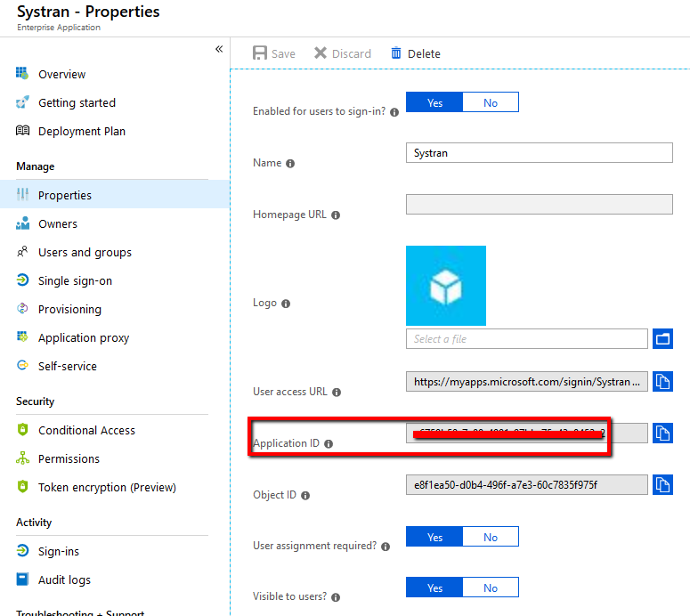Image resolution: width=690 pixels, height=616 pixels.
Task: Open Conditional Access policies
Action: tap(86, 431)
